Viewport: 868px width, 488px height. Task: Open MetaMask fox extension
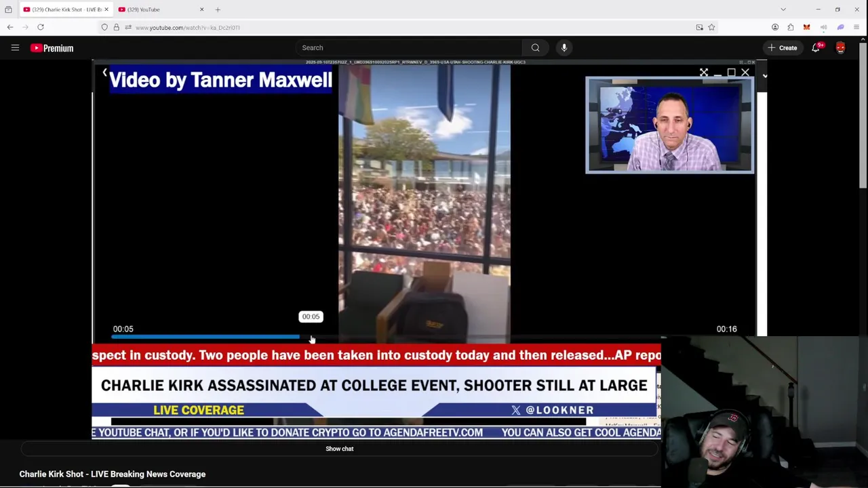[x=806, y=27]
